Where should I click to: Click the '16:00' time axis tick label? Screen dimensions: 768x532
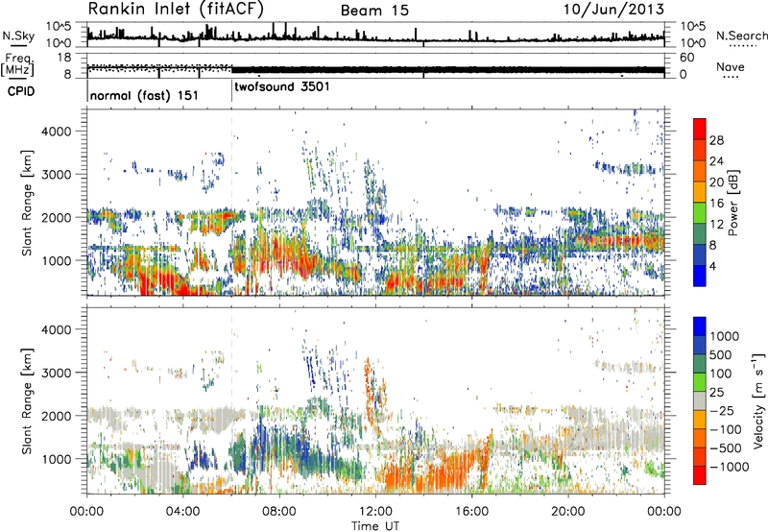471,512
